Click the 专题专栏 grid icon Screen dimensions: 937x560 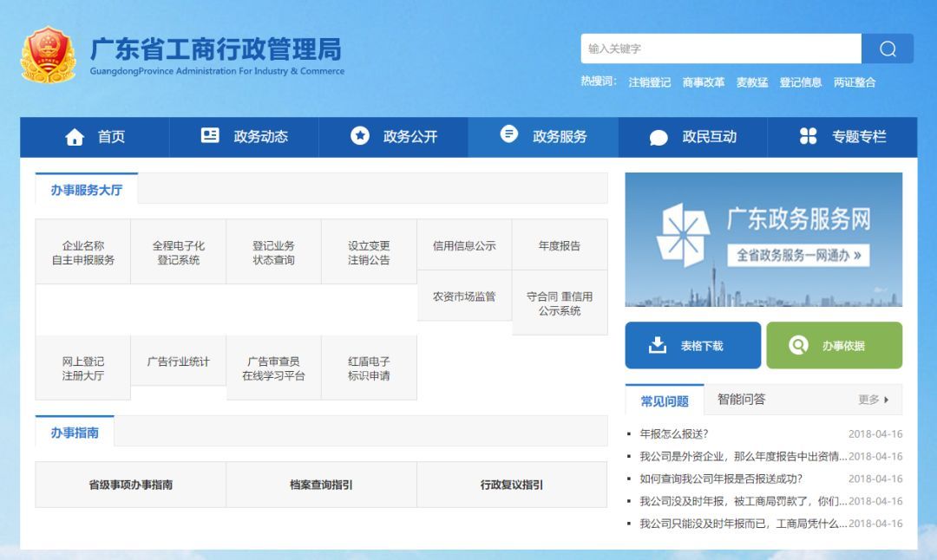809,136
